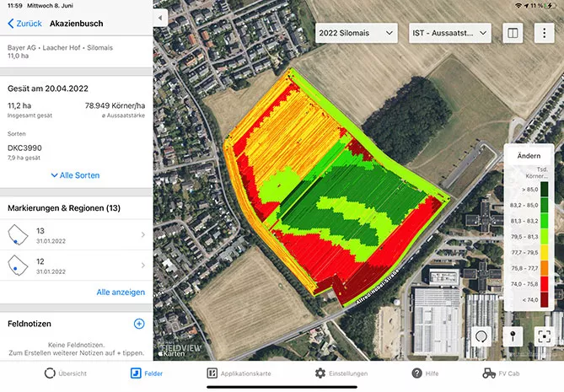The image size is (564, 392).
Task: Switch to the Applikationskarte tab
Action: tap(239, 373)
